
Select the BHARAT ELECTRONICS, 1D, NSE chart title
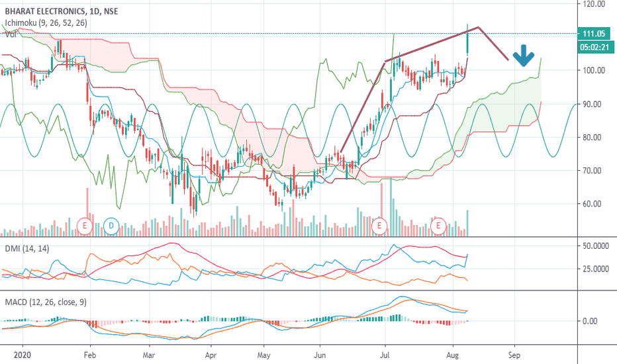click(62, 11)
